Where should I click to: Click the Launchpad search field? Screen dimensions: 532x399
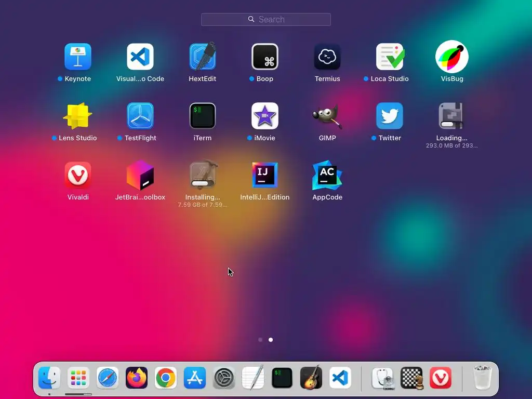266,19
